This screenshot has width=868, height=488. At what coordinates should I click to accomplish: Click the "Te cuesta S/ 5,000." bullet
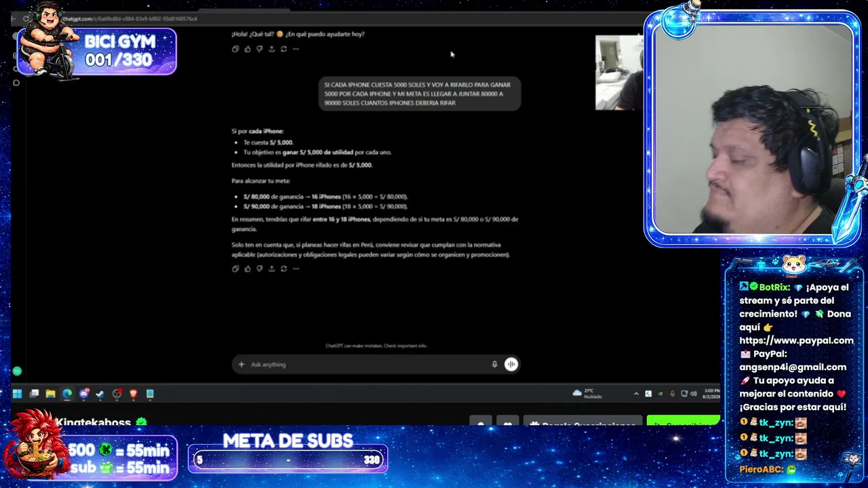pyautogui.click(x=269, y=142)
